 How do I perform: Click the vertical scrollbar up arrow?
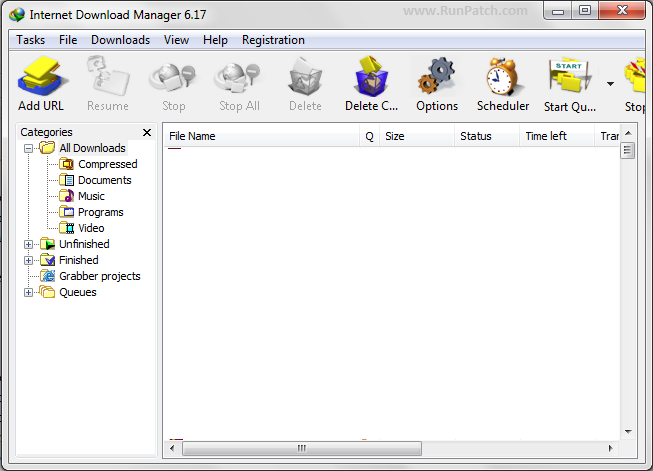[x=628, y=133]
